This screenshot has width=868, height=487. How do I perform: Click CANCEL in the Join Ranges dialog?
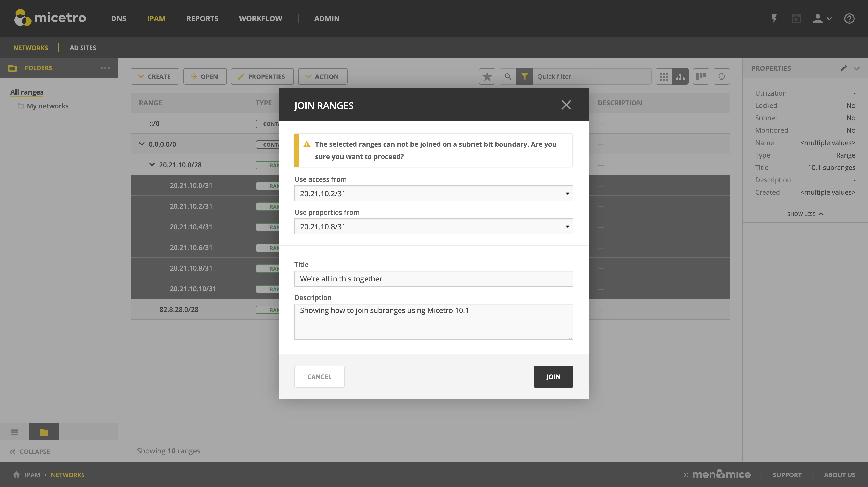coord(319,376)
